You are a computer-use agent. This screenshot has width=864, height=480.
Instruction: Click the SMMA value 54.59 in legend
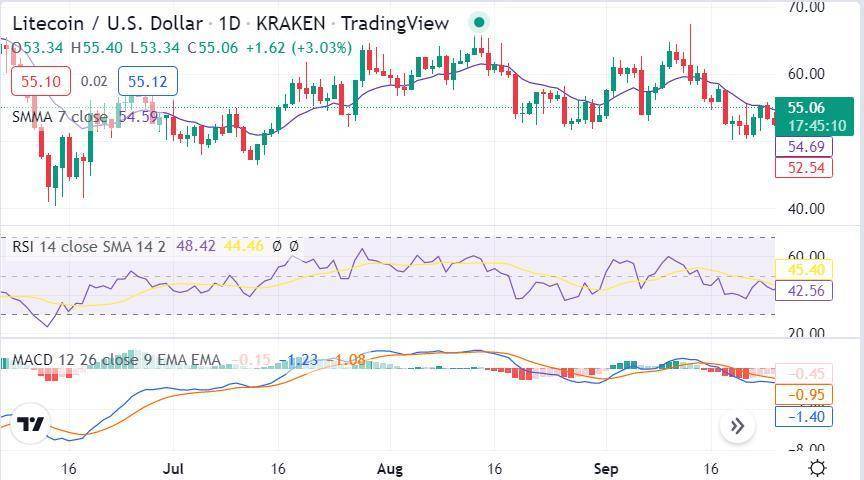[x=138, y=117]
